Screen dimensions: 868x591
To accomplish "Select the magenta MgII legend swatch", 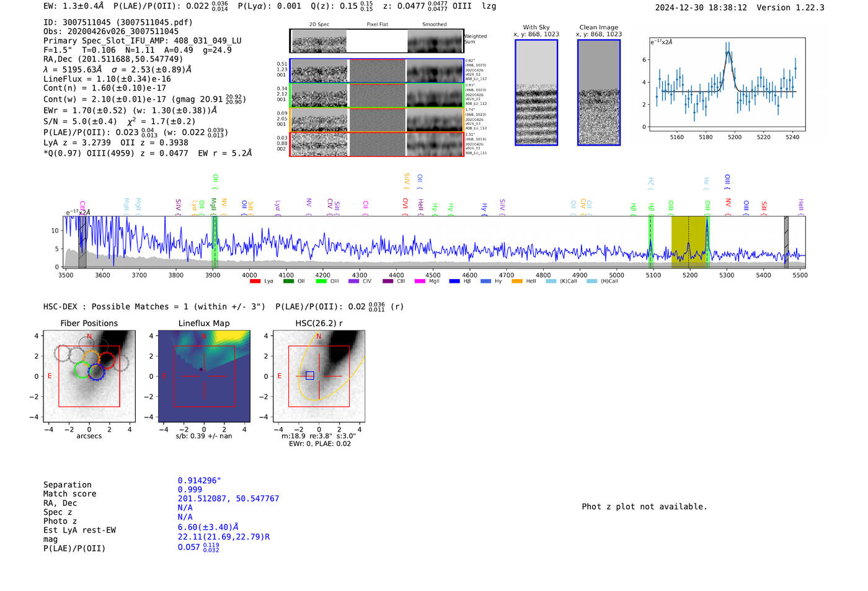I will pos(420,282).
